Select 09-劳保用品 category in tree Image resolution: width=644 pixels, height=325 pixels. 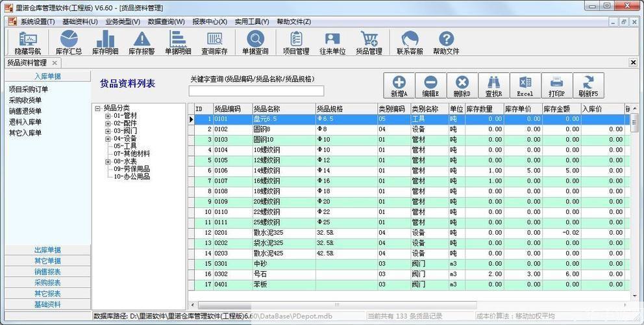point(132,169)
